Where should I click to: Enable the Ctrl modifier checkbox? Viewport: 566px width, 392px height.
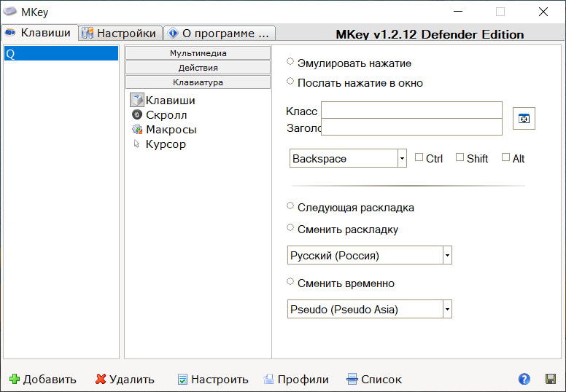tap(419, 157)
